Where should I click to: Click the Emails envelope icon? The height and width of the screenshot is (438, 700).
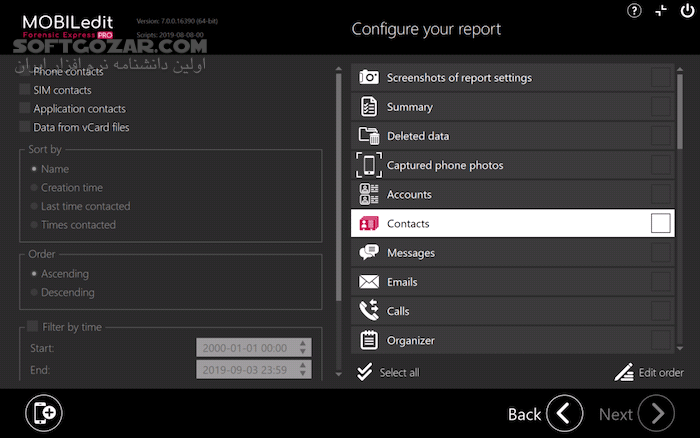coord(369,282)
